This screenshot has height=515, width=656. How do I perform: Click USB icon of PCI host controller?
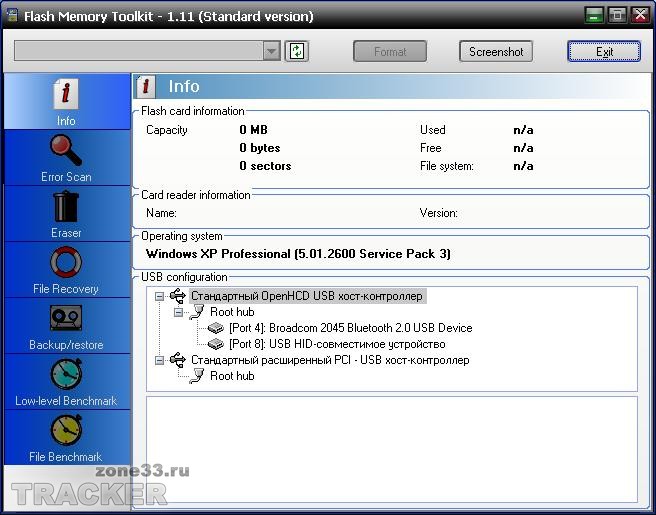pyautogui.click(x=178, y=360)
